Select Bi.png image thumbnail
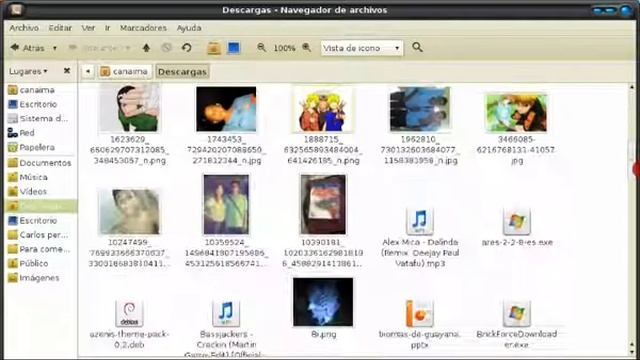This screenshot has height=360, width=640. (323, 302)
